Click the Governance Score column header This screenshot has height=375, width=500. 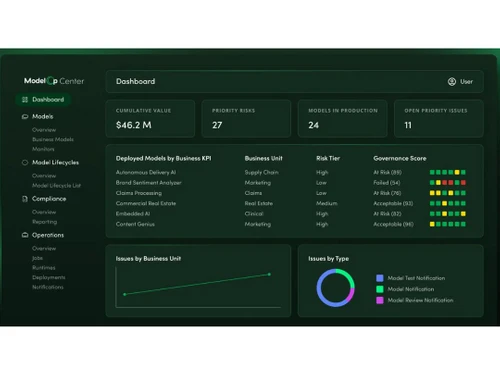tap(400, 158)
